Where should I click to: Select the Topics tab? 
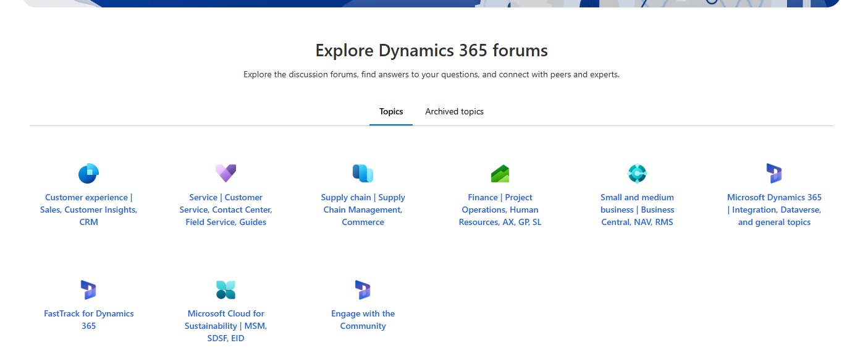point(391,111)
